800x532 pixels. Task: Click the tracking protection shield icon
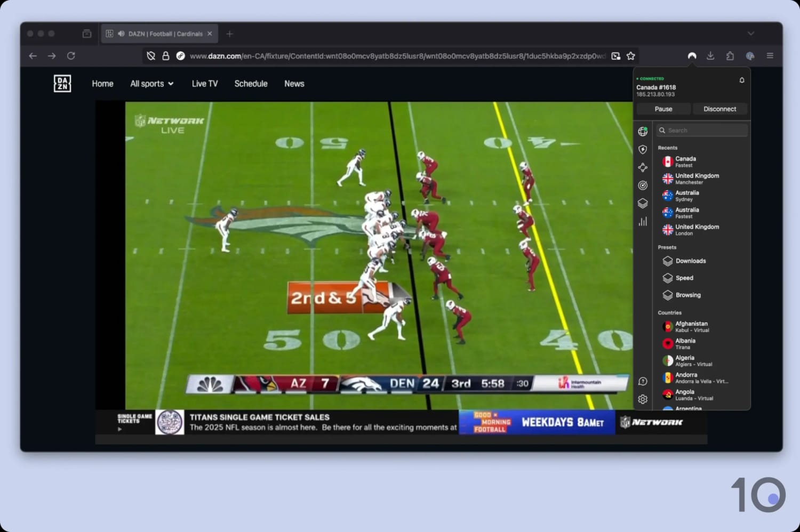click(151, 56)
